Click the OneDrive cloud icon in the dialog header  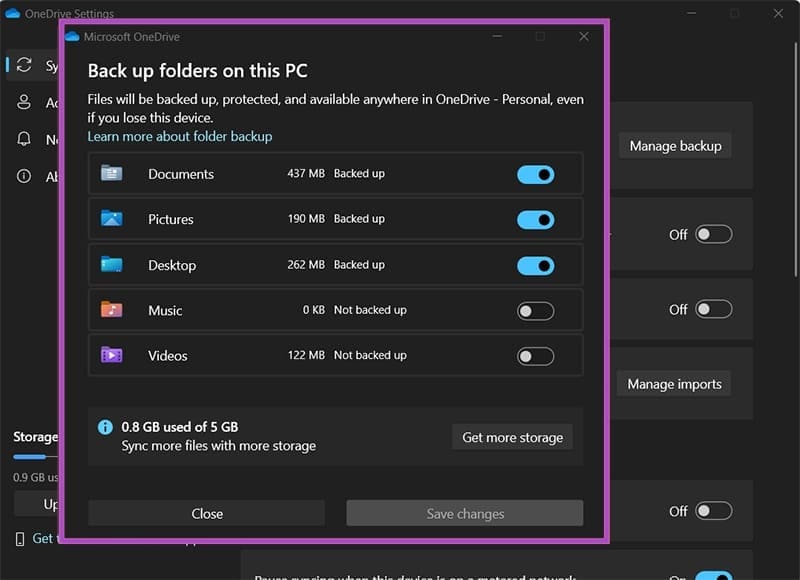[x=73, y=36]
